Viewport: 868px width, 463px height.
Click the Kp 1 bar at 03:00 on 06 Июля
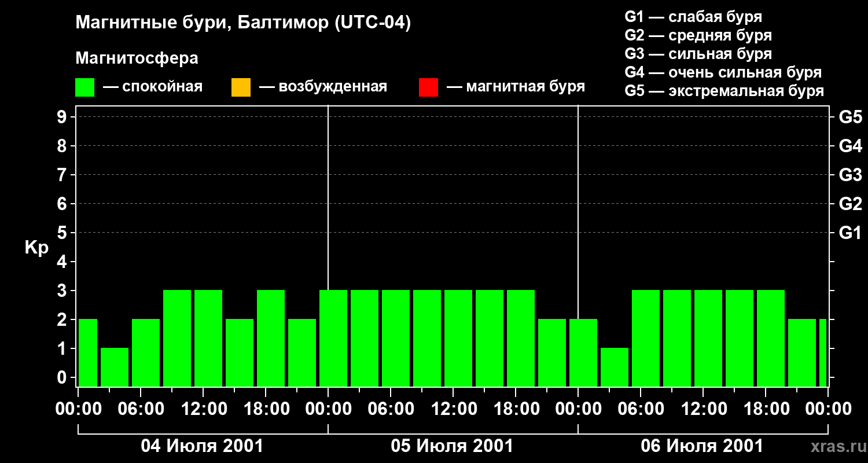pos(615,367)
